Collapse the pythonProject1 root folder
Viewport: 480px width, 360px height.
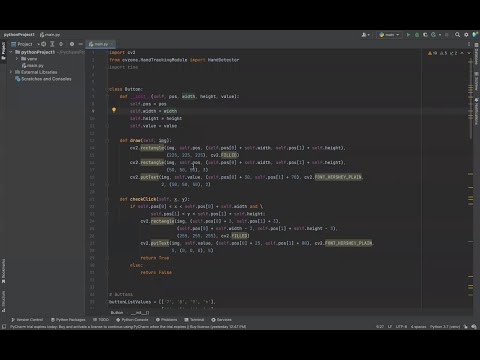tap(11, 52)
